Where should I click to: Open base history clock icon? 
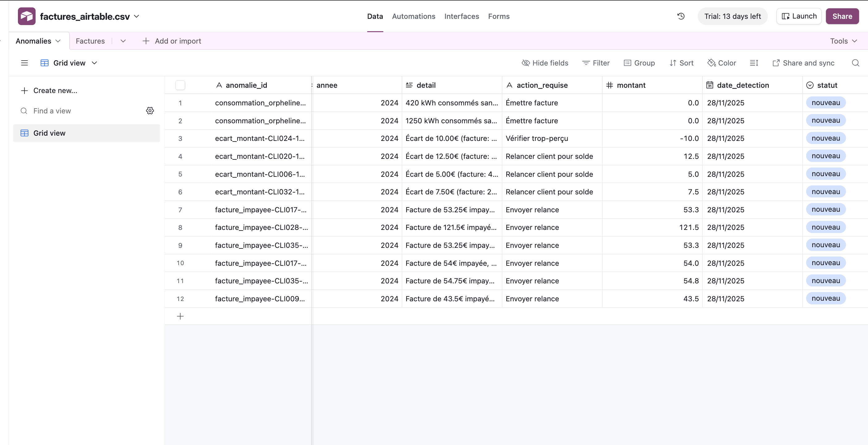point(681,16)
